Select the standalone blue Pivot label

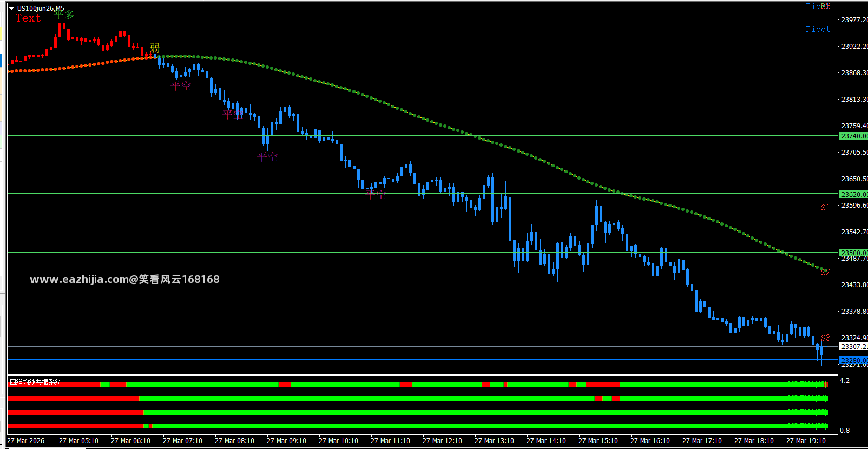coord(818,29)
